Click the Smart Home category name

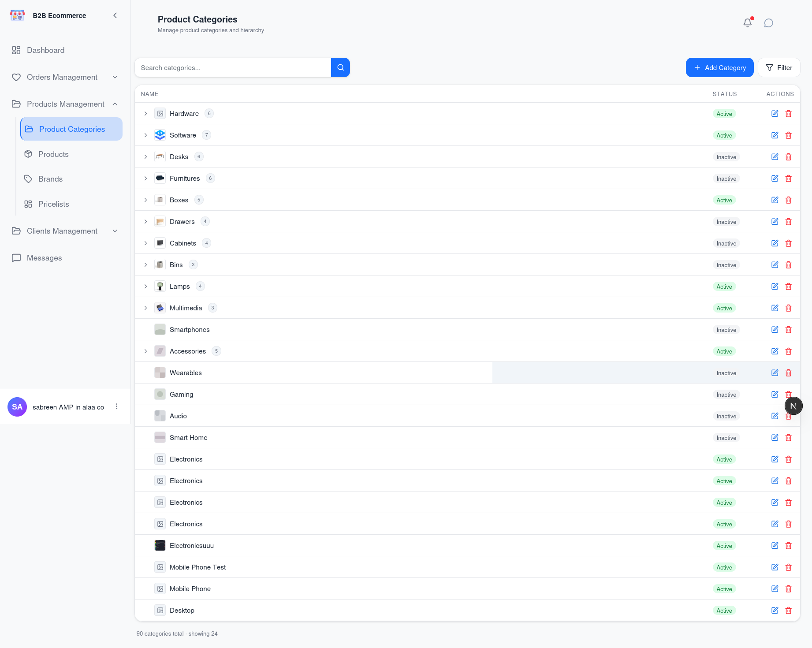(188, 438)
